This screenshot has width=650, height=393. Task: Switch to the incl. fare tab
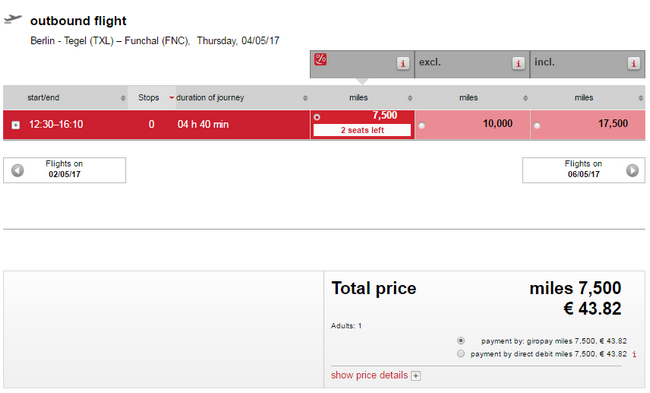point(587,64)
